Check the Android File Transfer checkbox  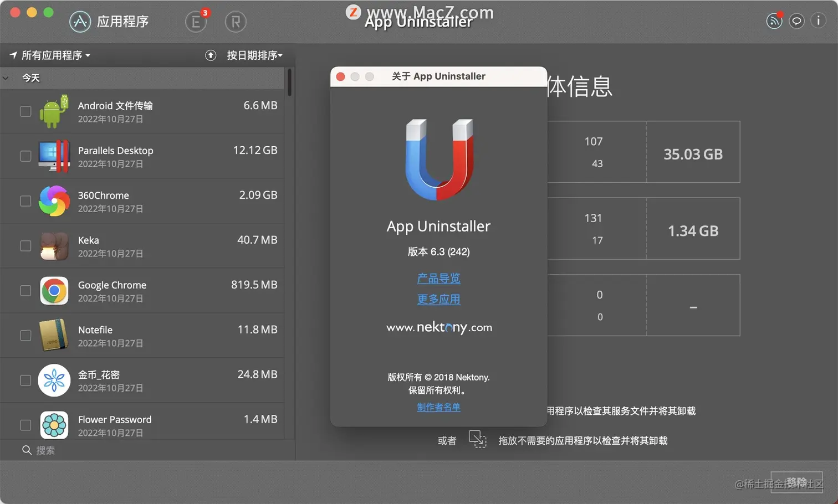pyautogui.click(x=25, y=111)
